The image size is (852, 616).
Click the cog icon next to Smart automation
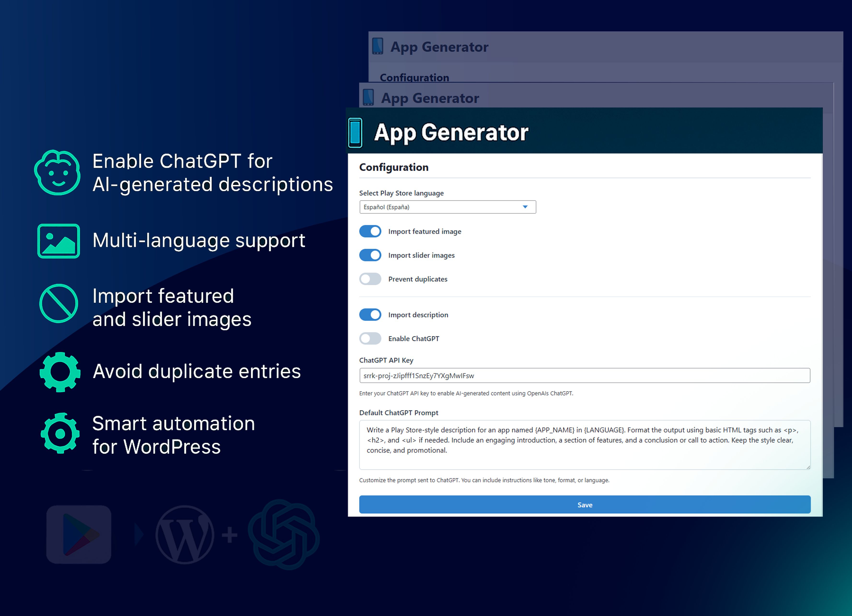[60, 434]
